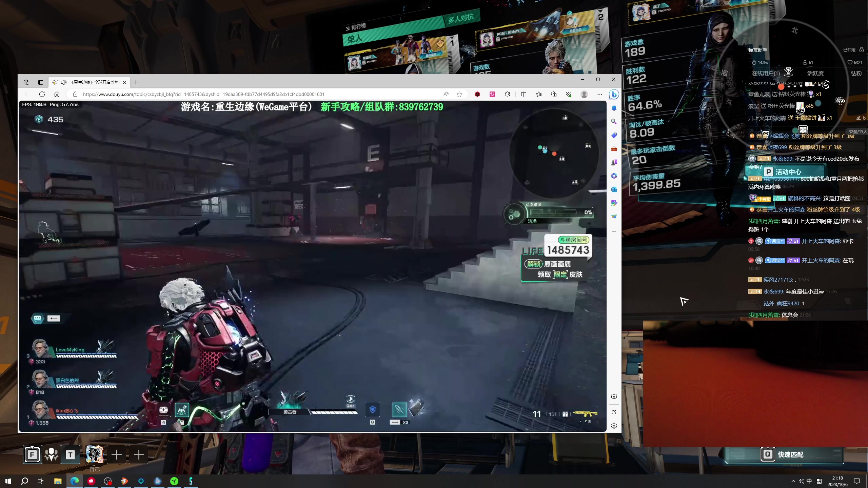This screenshot has height=488, width=868.
Task: Switch to 在线用户(1) tab
Action: 766,73
